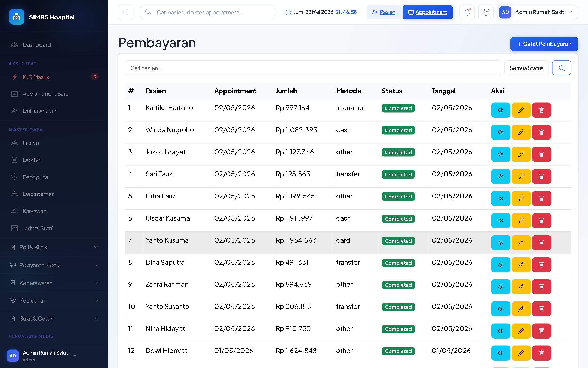Click the Appointment header button

click(x=428, y=12)
